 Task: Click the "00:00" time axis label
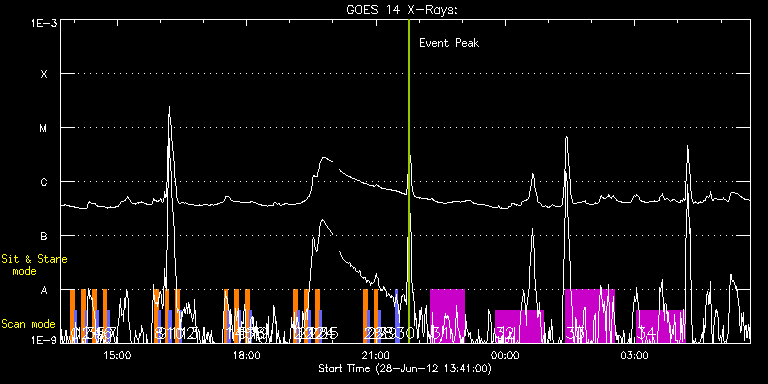point(506,355)
